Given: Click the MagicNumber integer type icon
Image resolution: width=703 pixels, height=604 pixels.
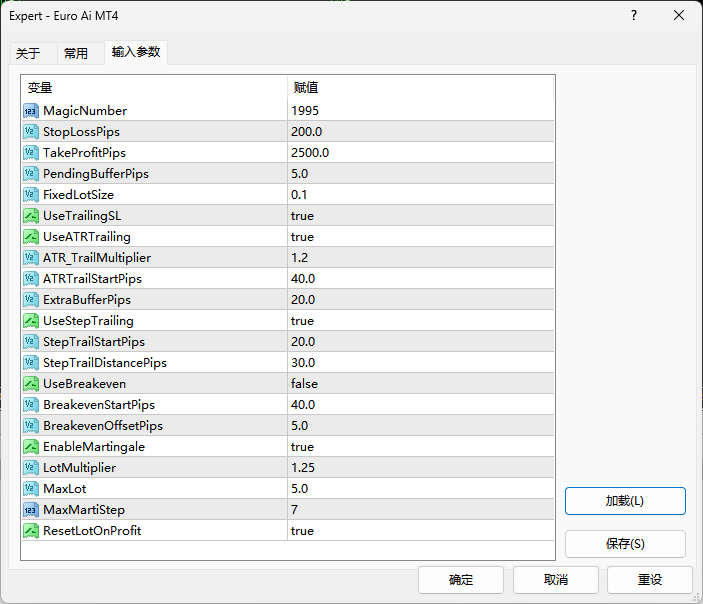Looking at the screenshot, I should click(30, 111).
